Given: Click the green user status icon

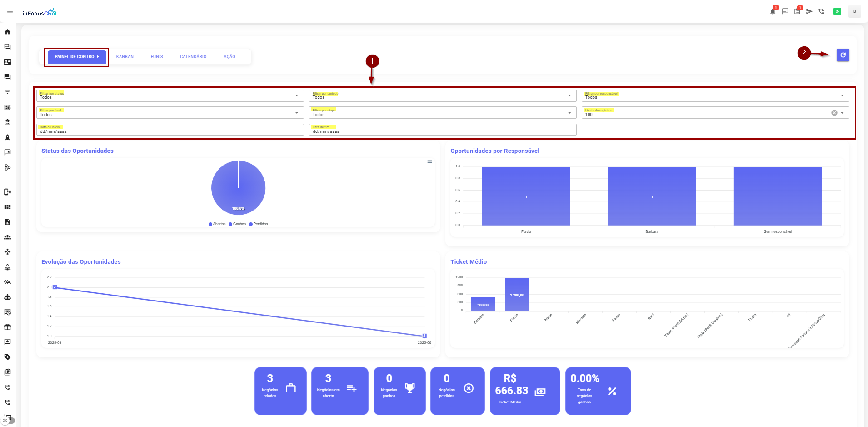Looking at the screenshot, I should click(837, 11).
